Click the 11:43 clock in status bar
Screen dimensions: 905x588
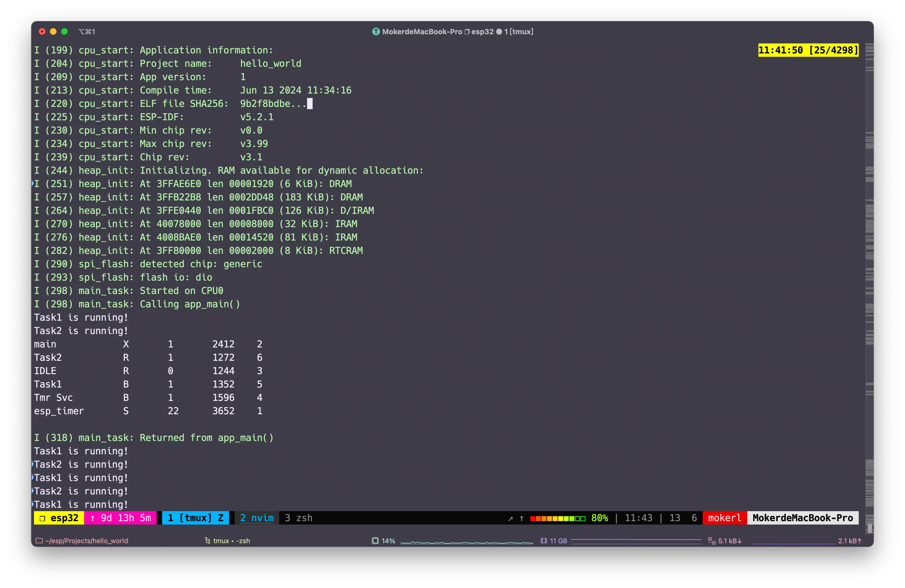[x=638, y=518]
